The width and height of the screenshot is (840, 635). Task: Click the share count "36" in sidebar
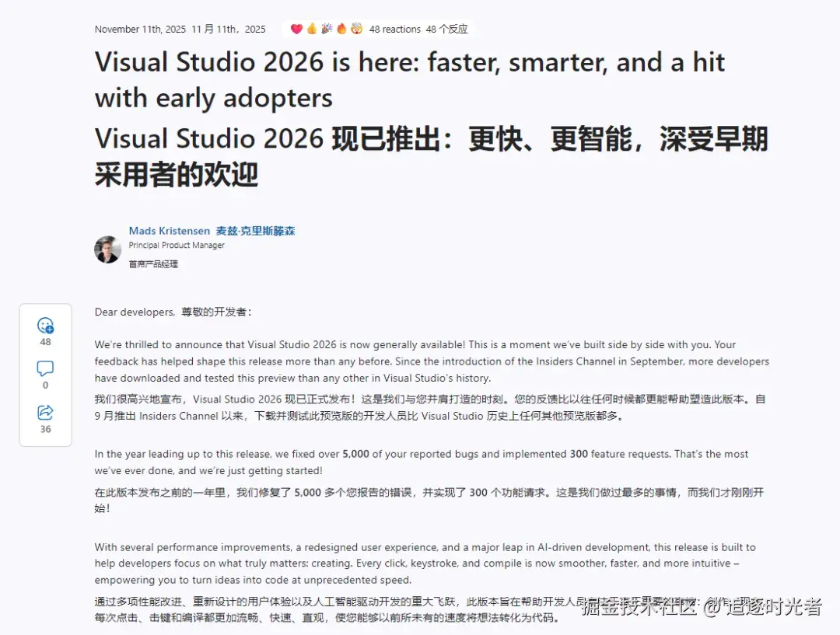(x=46, y=429)
